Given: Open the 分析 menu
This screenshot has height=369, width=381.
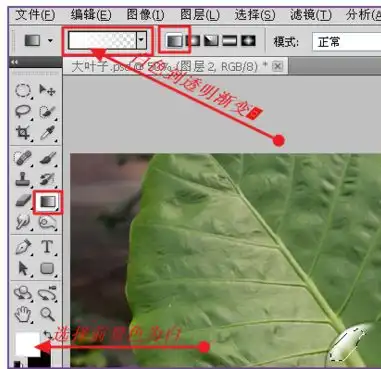Looking at the screenshot, I should tap(363, 15).
